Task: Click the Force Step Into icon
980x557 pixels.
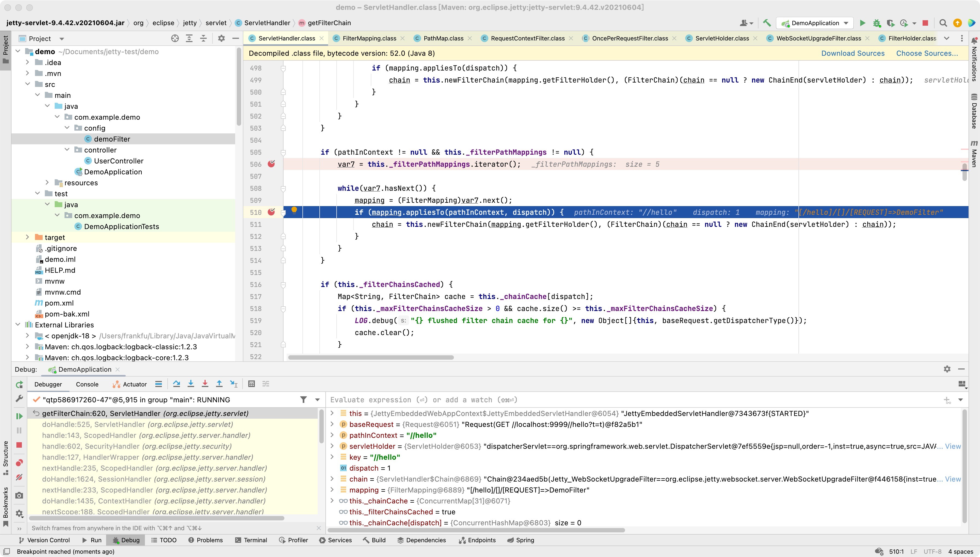Action: [205, 384]
